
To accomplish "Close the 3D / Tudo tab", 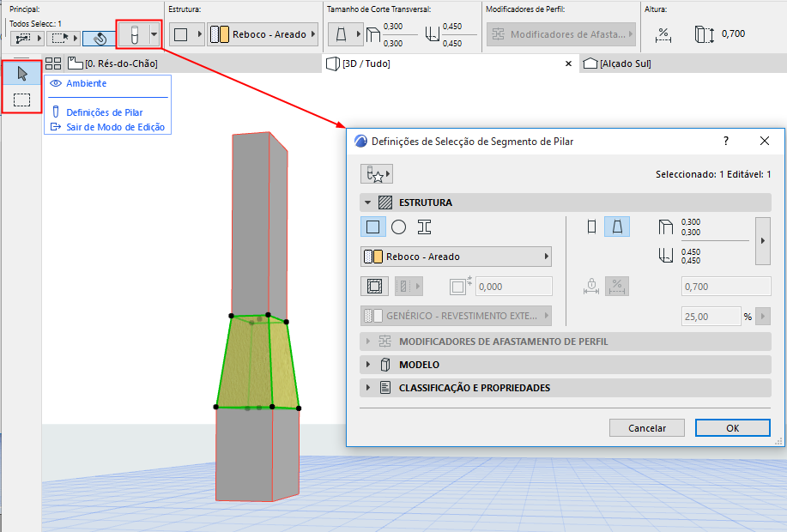I will (569, 63).
